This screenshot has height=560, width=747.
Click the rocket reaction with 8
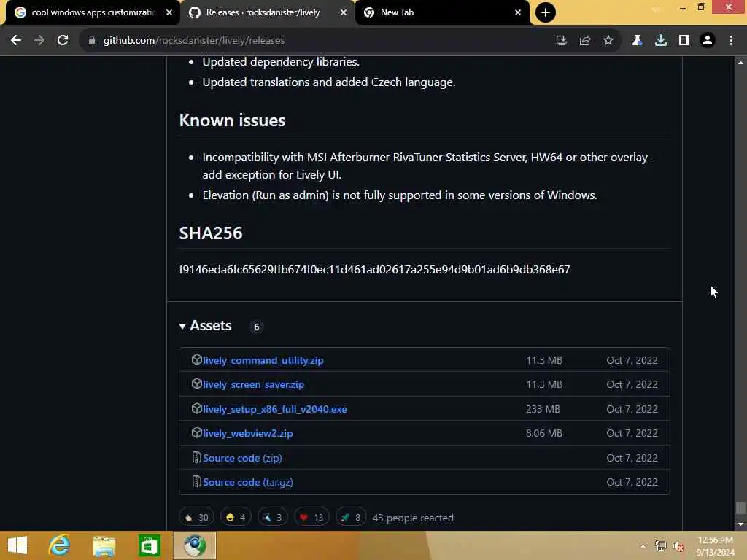point(351,518)
